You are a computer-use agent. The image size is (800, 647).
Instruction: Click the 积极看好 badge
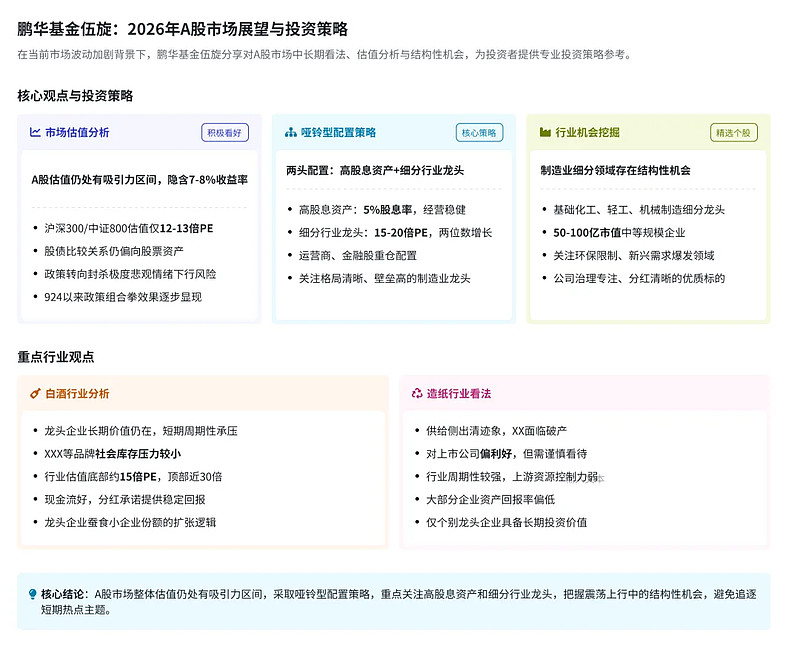(224, 133)
